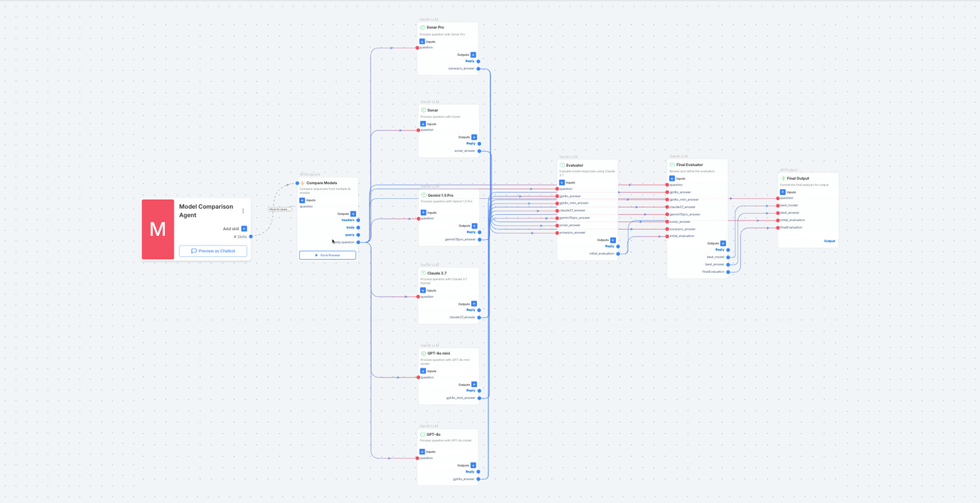Select the best_model output port on Final Evaluator
Screen dimensions: 980x503
coord(728,257)
